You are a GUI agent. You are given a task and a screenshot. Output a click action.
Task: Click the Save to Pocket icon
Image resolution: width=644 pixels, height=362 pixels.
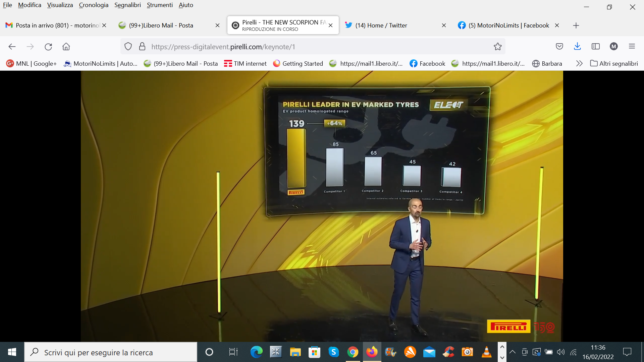(x=559, y=47)
